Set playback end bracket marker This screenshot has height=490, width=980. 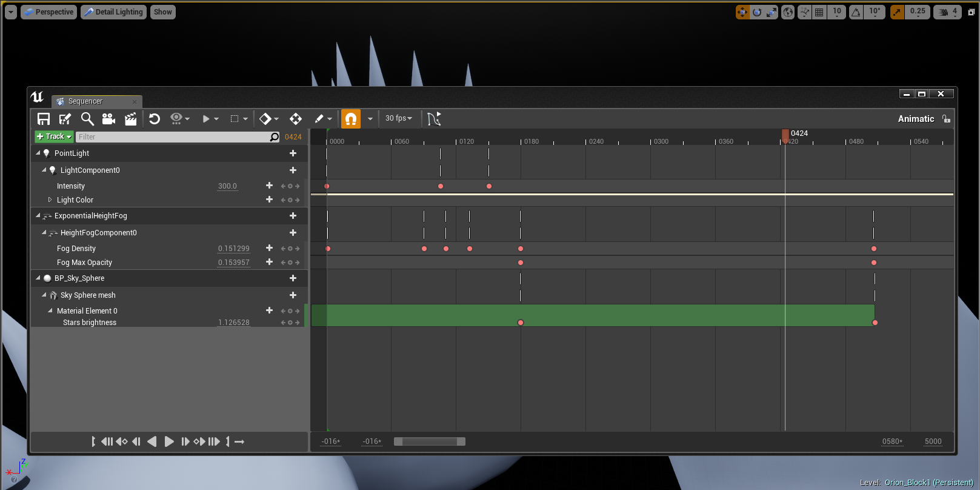(x=228, y=441)
